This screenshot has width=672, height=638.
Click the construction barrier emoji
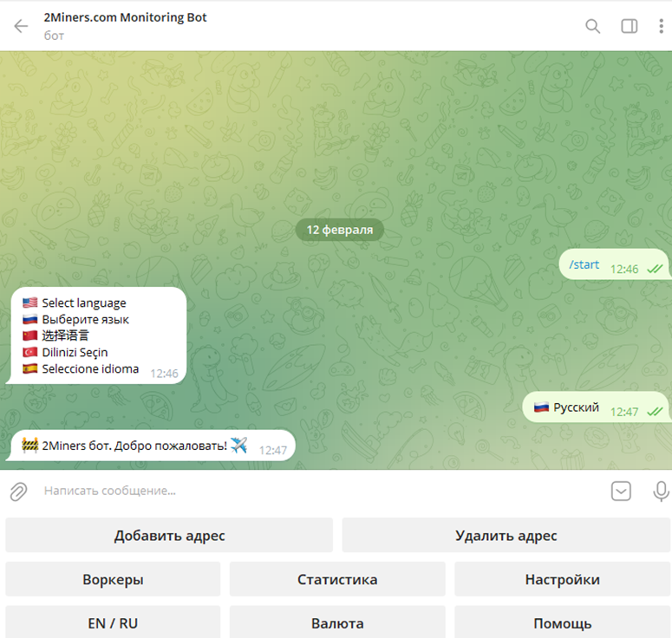tap(30, 446)
